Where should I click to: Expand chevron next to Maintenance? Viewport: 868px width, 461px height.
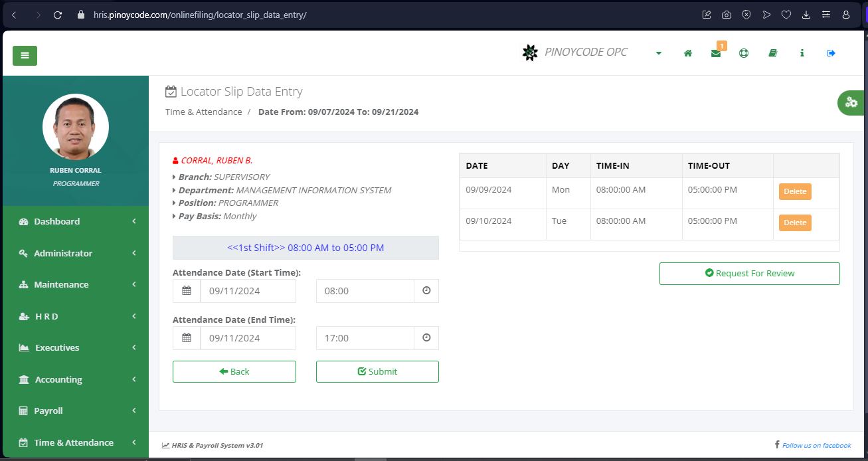point(134,284)
